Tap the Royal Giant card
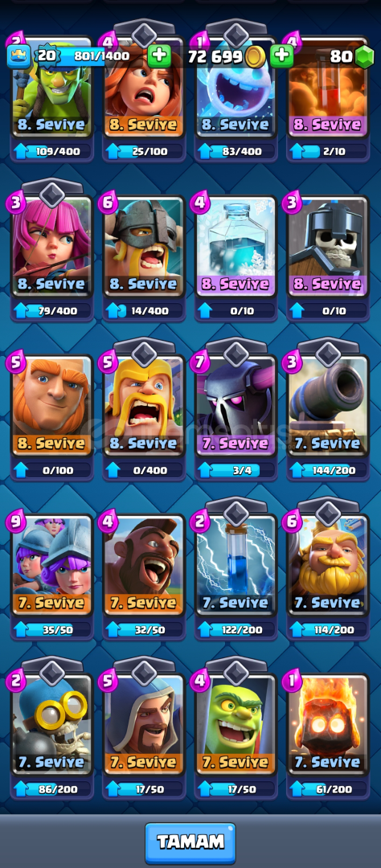This screenshot has height=868, width=381. [x=328, y=566]
